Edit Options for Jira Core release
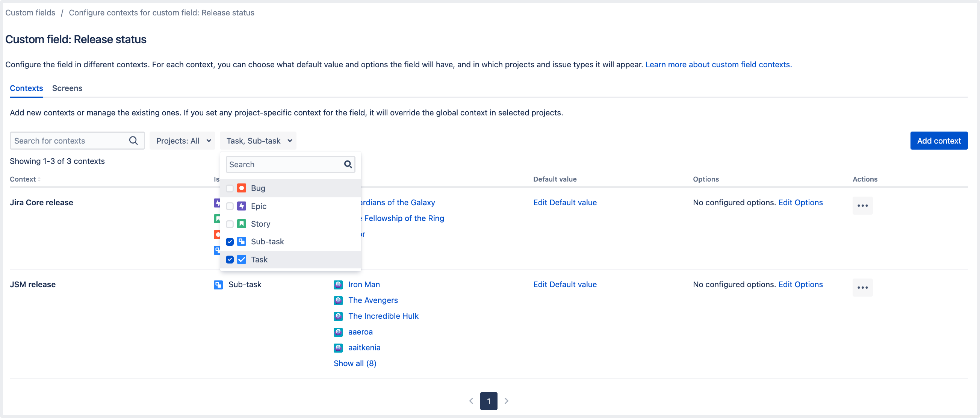980x418 pixels. tap(800, 203)
